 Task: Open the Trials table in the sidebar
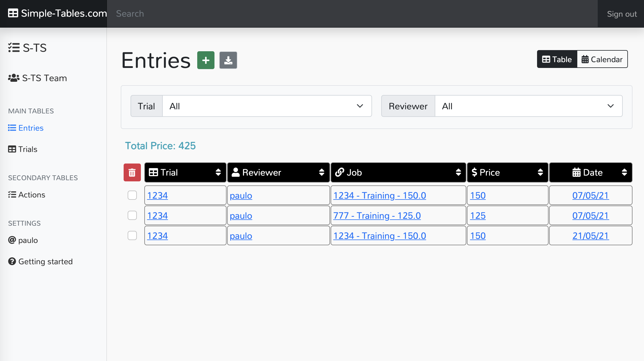[28, 149]
